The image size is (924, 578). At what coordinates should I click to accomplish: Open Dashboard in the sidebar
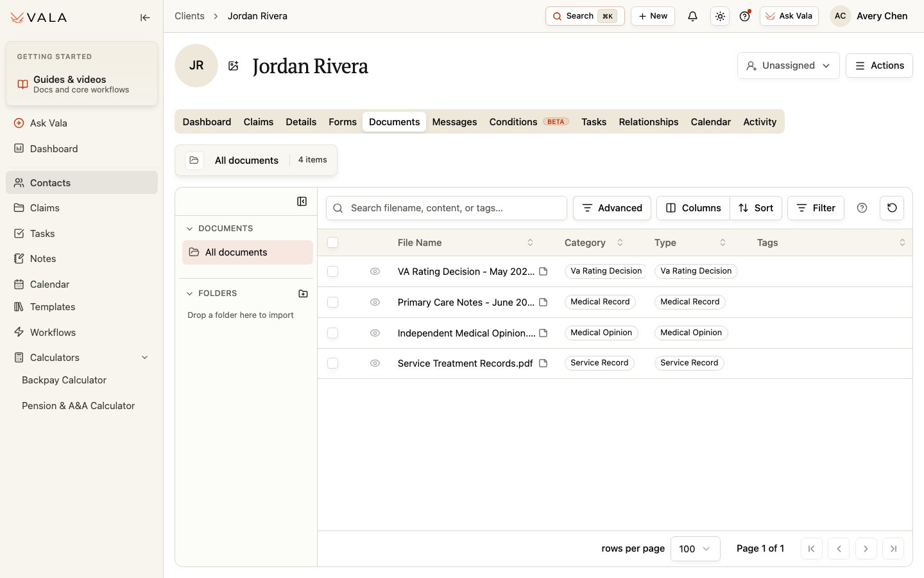point(81,149)
